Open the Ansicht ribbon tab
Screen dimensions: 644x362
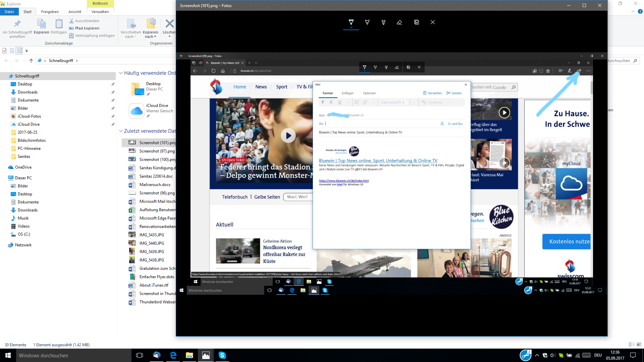75,12
